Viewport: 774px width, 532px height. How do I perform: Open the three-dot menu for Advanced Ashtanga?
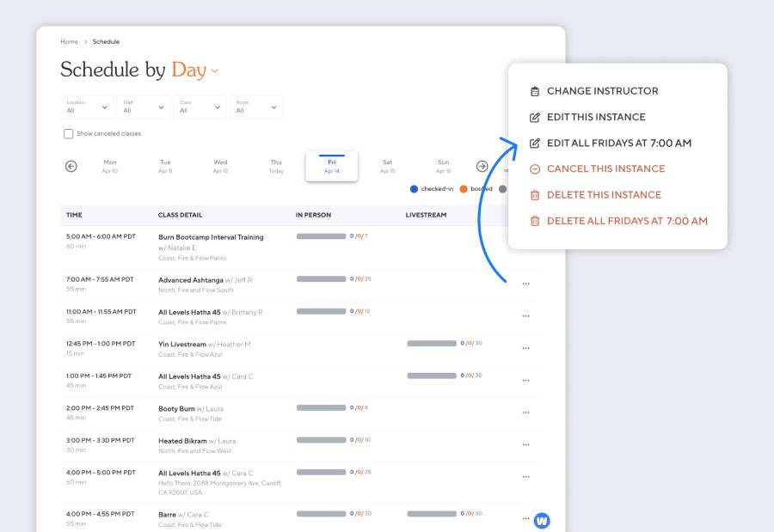click(525, 284)
